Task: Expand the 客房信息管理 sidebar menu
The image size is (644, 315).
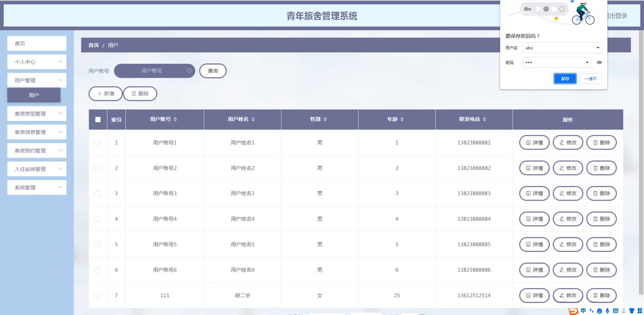Action: (37, 132)
